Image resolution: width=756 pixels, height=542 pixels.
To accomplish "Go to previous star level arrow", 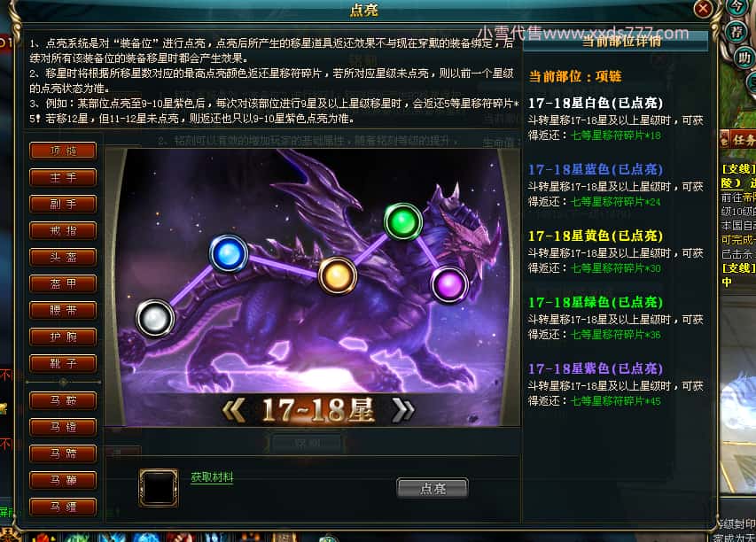I will coord(233,411).
